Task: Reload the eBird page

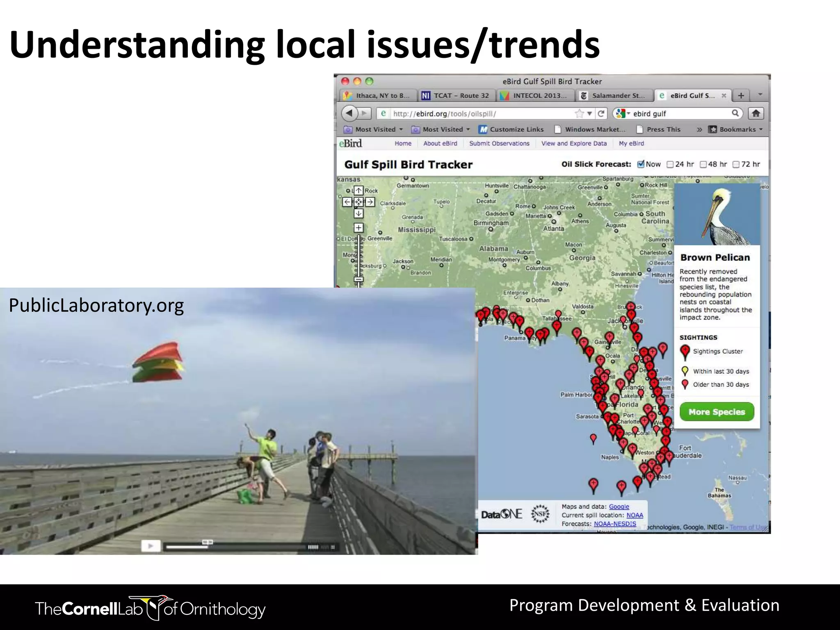Action: (601, 114)
